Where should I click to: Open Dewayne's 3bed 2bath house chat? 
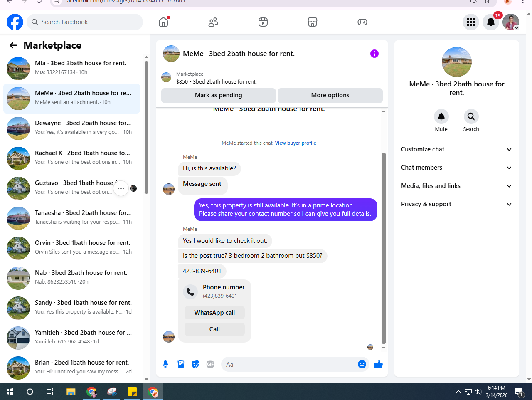point(71,128)
